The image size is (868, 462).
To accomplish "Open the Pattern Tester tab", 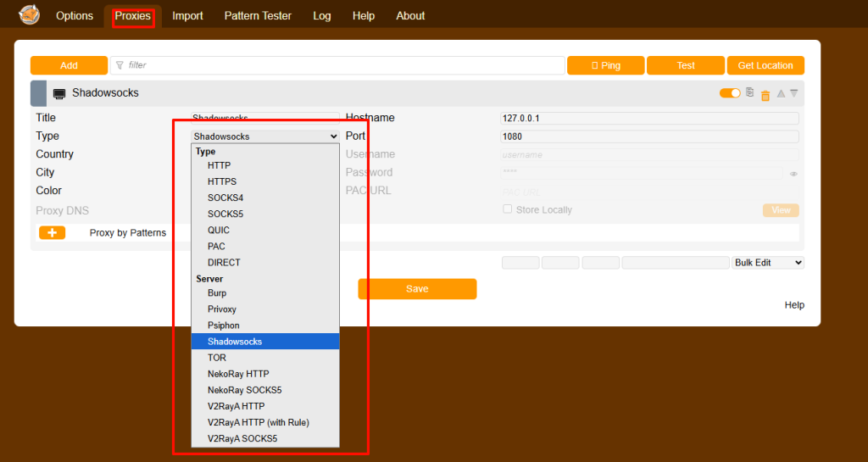I will tap(258, 16).
